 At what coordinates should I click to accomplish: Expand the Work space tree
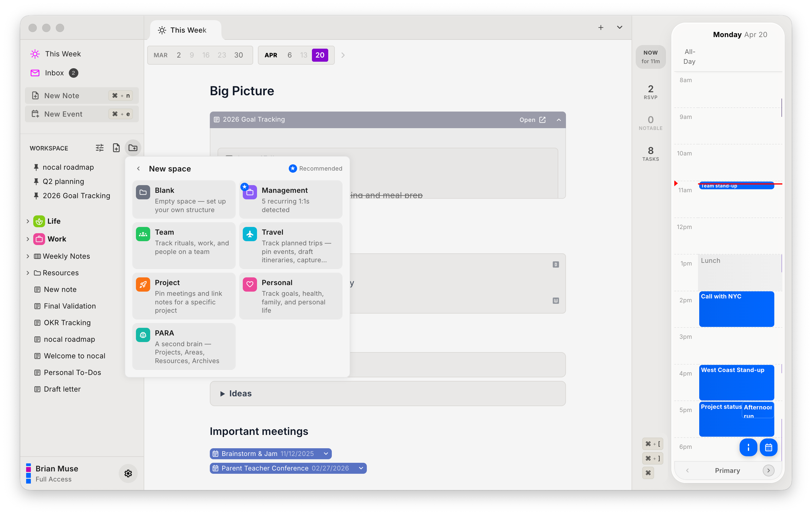click(28, 239)
